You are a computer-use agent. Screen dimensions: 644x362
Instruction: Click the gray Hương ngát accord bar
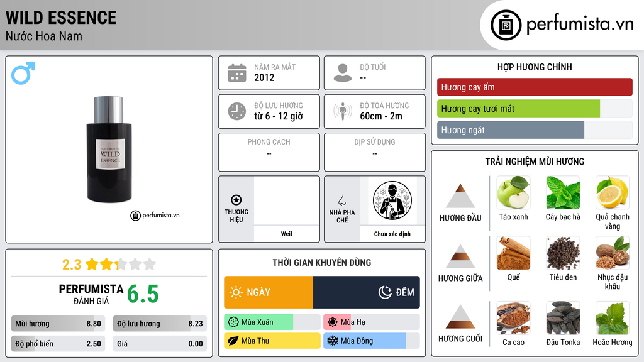pos(511,130)
